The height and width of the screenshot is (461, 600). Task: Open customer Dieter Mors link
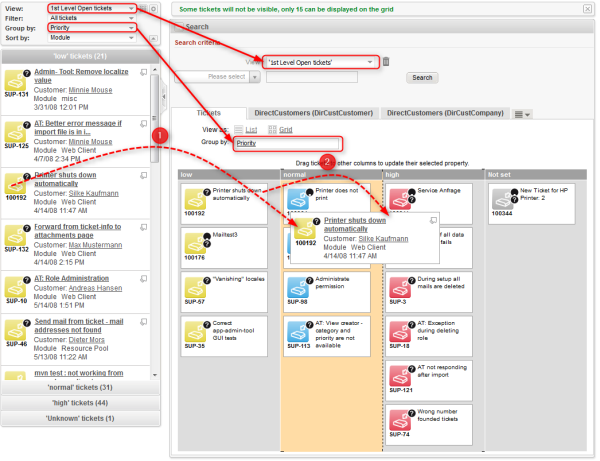tap(86, 340)
